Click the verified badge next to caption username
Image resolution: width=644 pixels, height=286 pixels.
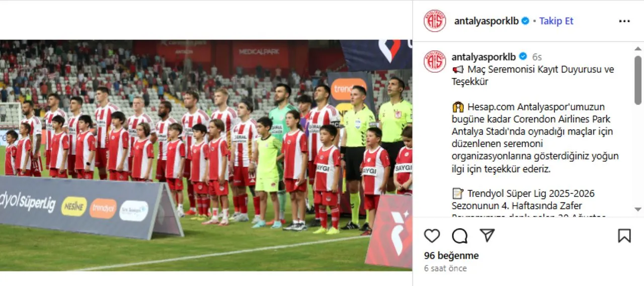coord(523,56)
